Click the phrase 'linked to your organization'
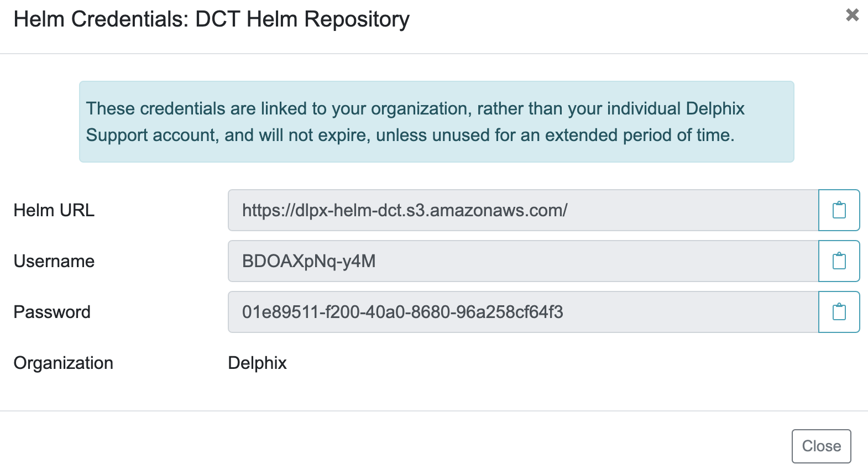 pyautogui.click(x=365, y=108)
